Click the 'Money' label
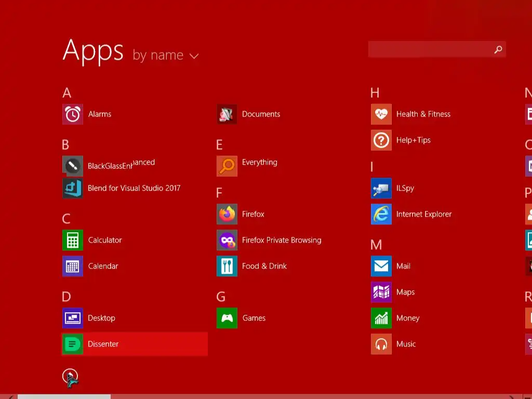The width and height of the screenshot is (532, 399). click(408, 318)
